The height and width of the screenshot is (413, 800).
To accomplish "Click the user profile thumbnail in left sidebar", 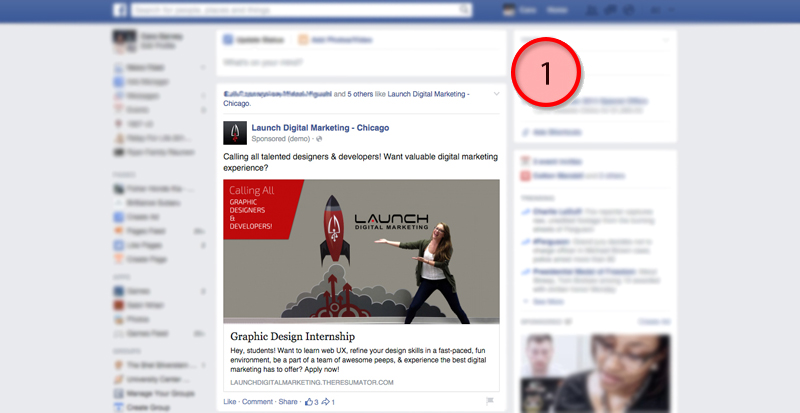I will (124, 41).
